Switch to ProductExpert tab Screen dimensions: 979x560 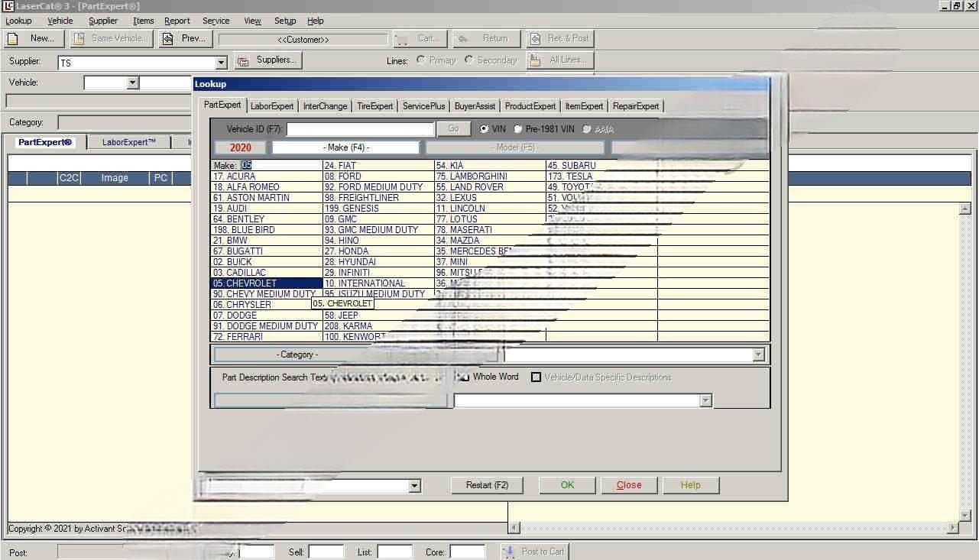point(530,106)
